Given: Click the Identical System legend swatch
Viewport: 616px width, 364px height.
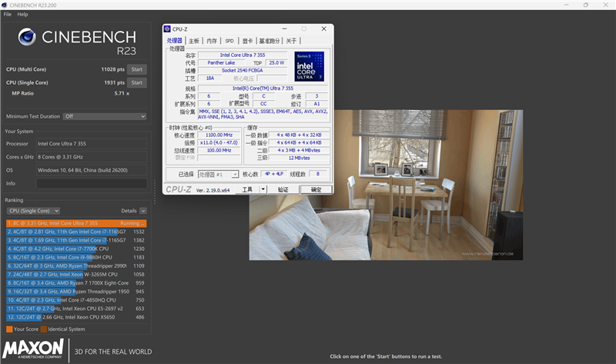Looking at the screenshot, I should (44, 329).
